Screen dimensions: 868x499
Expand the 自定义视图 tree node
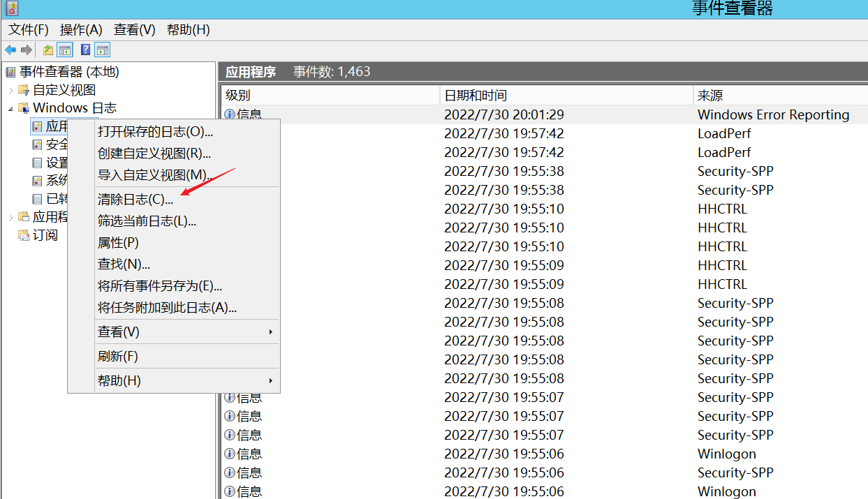pos(10,91)
